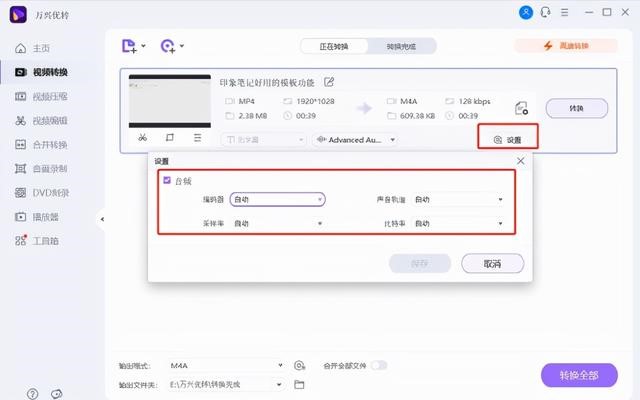Open the 采样率 sample rate dropdown
The height and width of the screenshot is (400, 640).
click(278, 223)
